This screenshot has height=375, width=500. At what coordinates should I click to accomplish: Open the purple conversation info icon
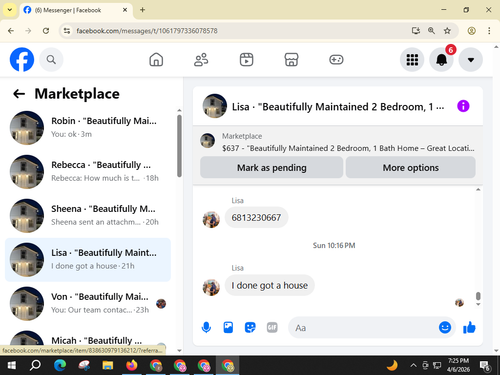463,106
